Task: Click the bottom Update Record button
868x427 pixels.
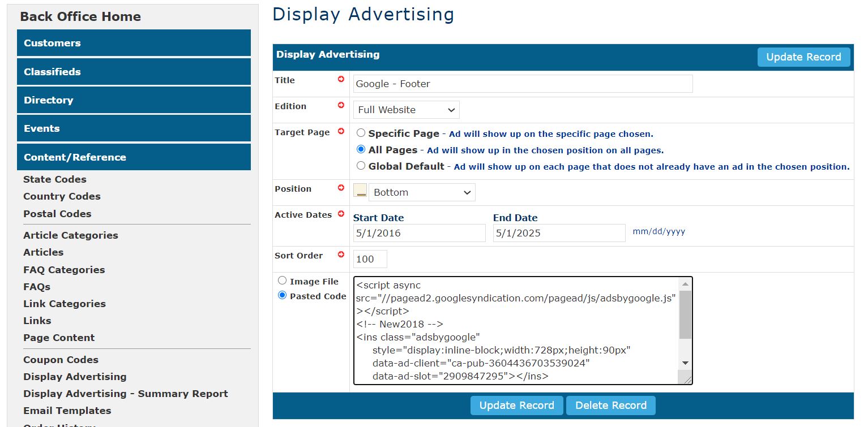Action: (x=516, y=406)
